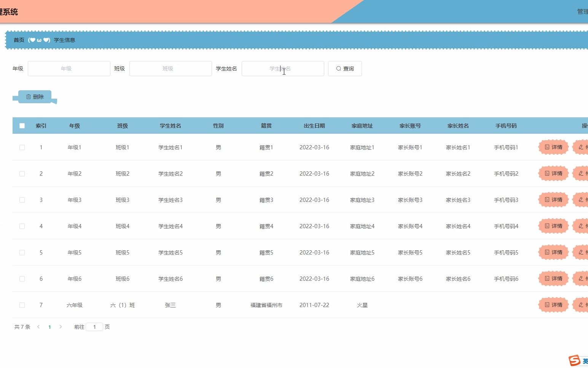Click the 籍贯6 cell
Viewport: 588px width, 368px height.
(x=266, y=279)
